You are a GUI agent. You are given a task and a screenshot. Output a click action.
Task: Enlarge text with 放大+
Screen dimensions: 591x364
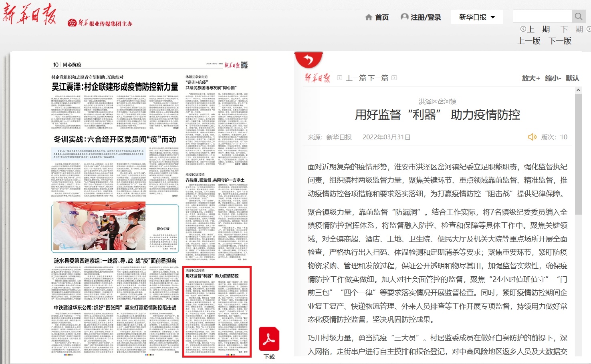(531, 78)
